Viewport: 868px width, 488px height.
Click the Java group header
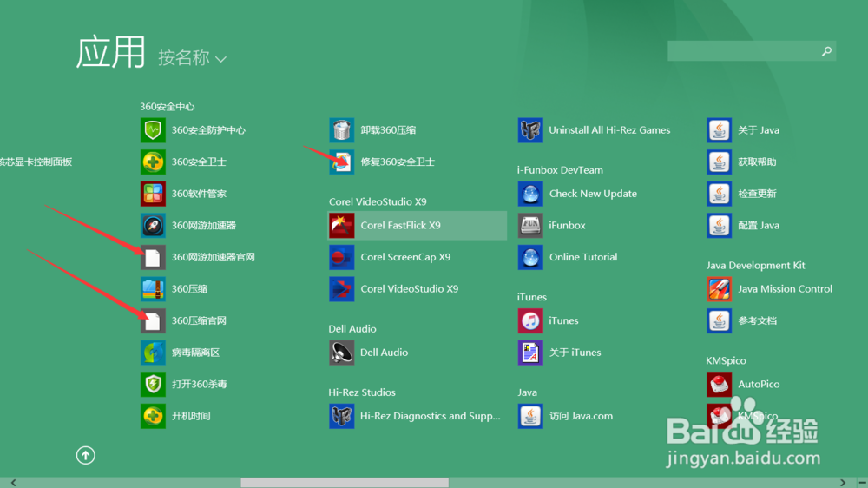(527, 392)
